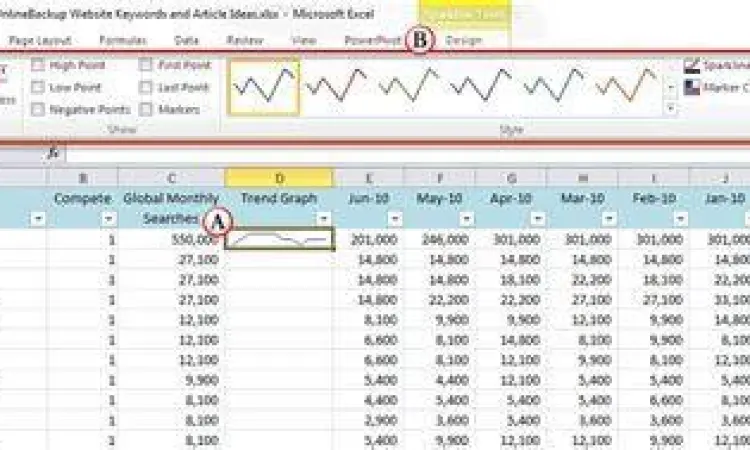Select the fifth sparkline style thumbnail
The image size is (750, 450).
point(553,86)
